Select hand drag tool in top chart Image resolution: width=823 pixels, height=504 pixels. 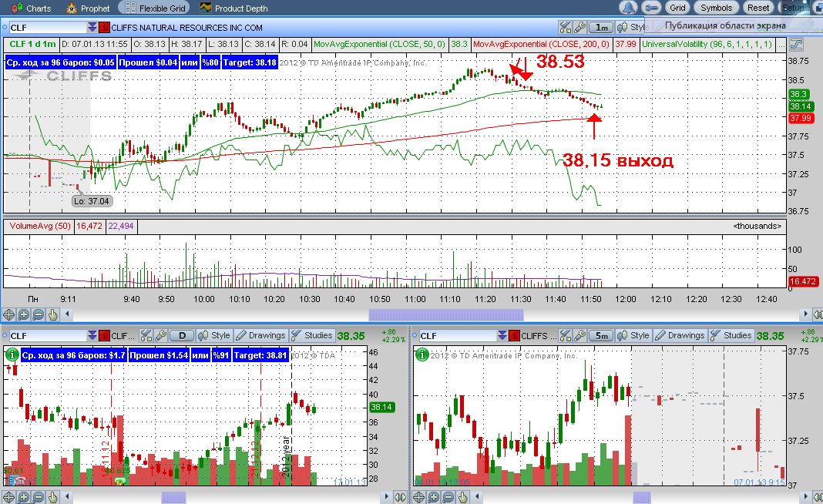point(52,314)
